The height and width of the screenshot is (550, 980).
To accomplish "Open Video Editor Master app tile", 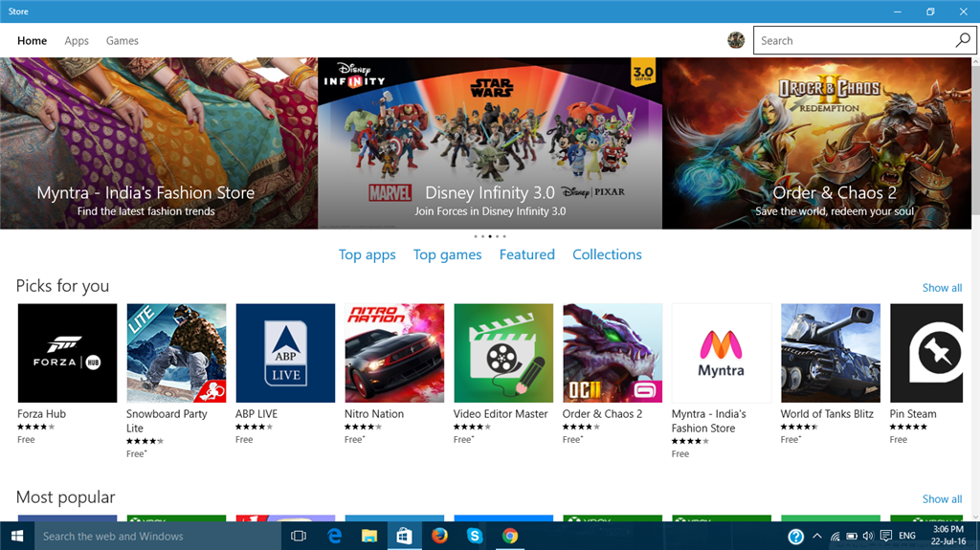I will pos(503,353).
